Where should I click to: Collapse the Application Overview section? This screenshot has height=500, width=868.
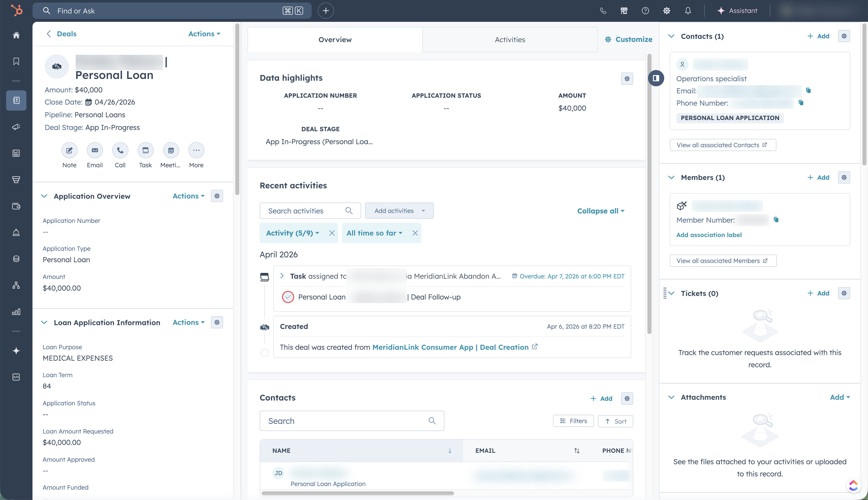click(44, 196)
